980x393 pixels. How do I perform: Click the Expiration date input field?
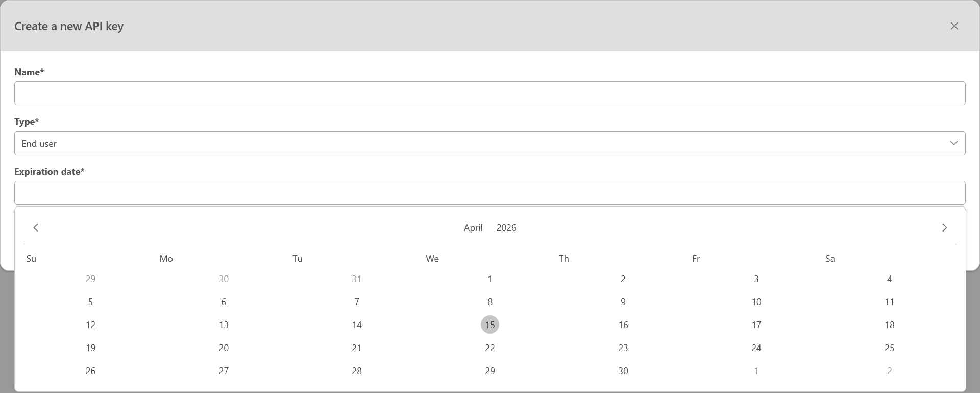489,193
